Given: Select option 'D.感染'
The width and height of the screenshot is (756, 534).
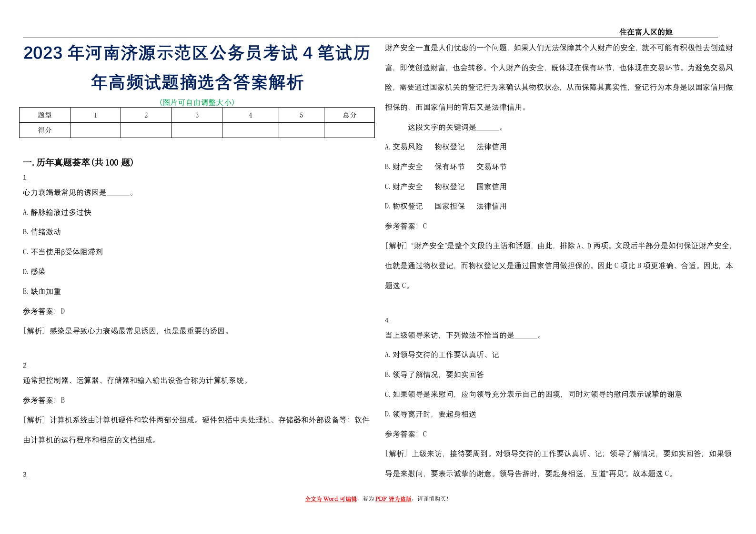Looking at the screenshot, I should [x=34, y=271].
